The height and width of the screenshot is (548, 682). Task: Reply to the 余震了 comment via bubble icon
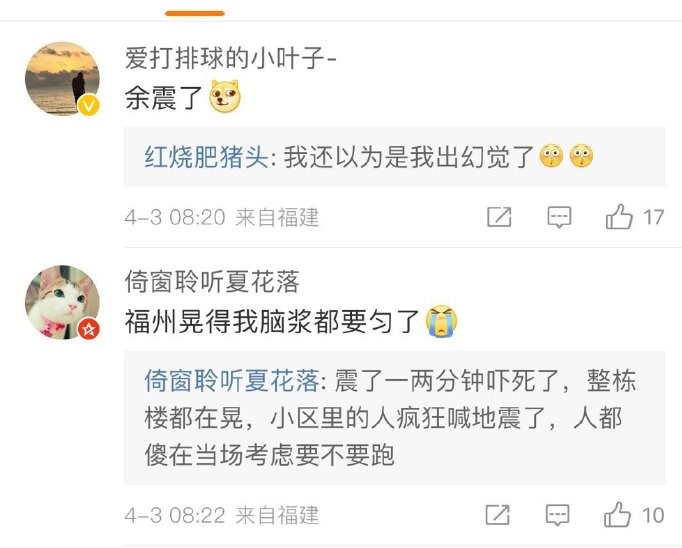coord(559,217)
